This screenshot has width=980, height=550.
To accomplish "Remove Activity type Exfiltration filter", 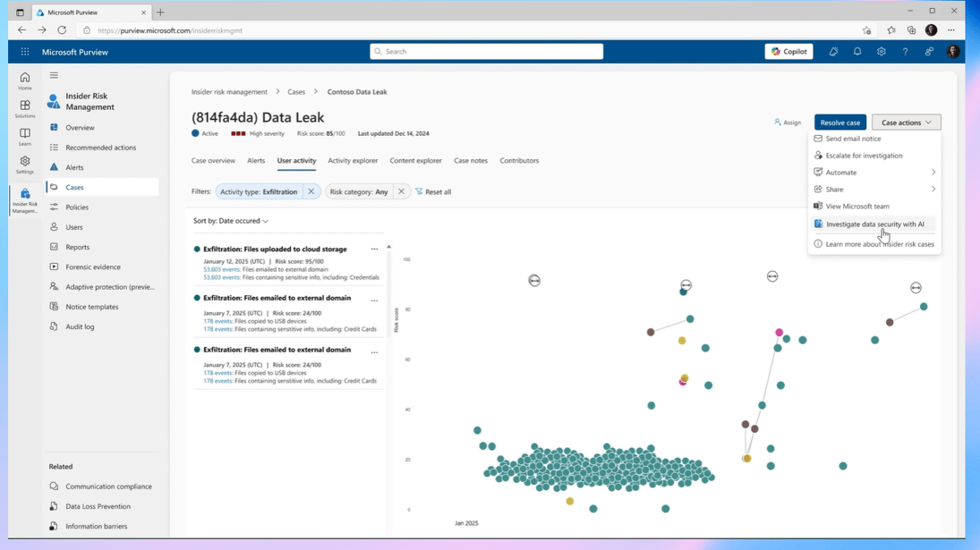I will tap(311, 191).
